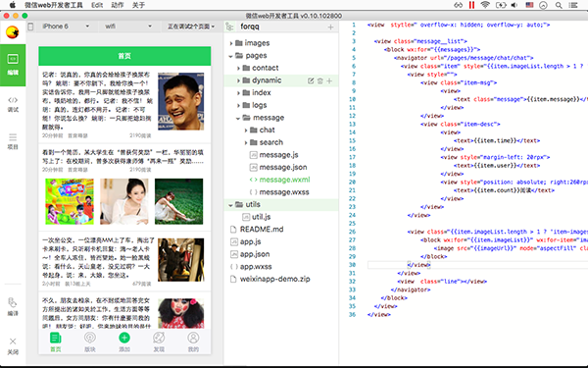Open the iPhone 6 device dropdown
The height and width of the screenshot is (368, 588).
(66, 26)
